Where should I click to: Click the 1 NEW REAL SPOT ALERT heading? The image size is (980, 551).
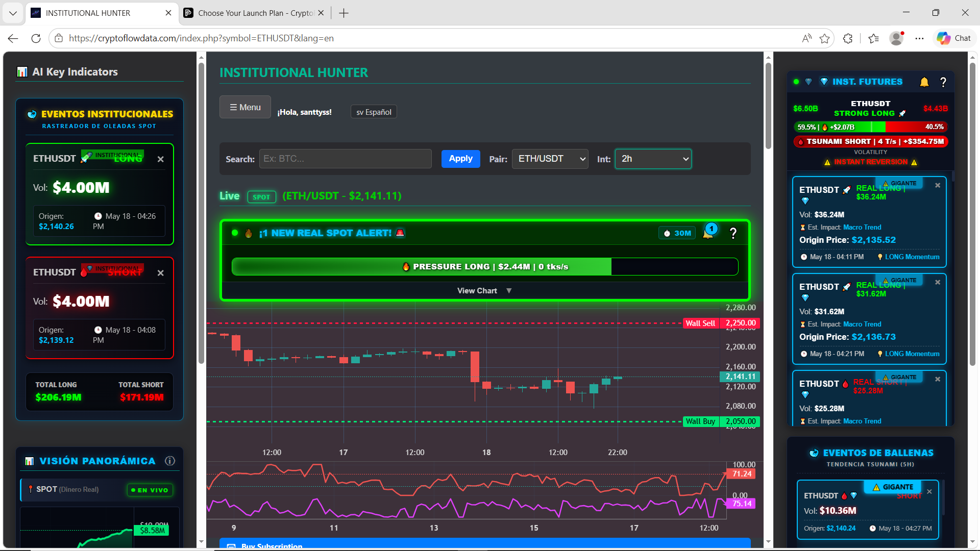[326, 233]
